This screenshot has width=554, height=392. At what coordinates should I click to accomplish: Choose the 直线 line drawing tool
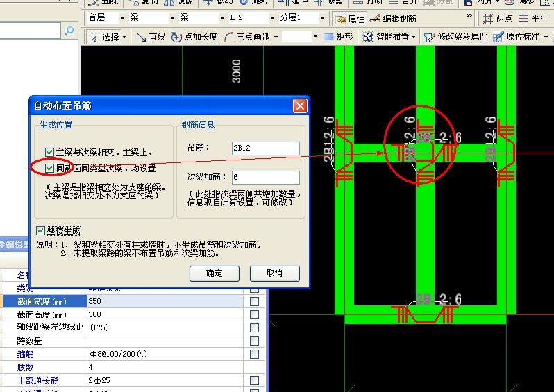[151, 37]
